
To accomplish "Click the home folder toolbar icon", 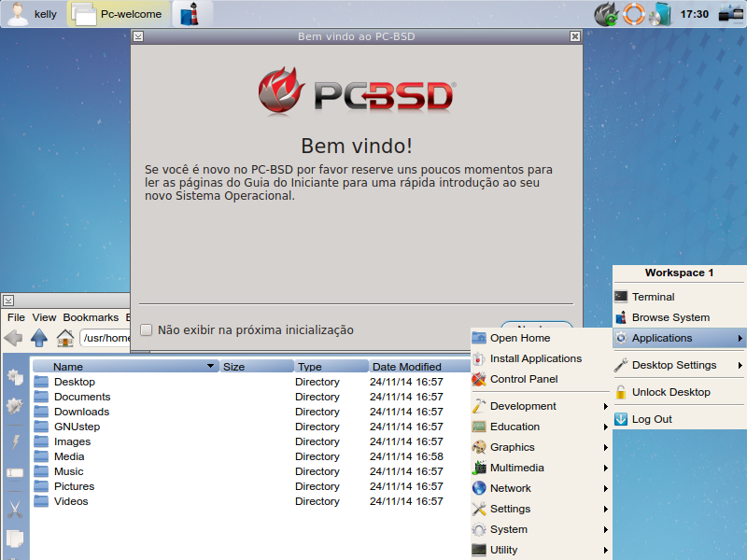I will pos(65,338).
